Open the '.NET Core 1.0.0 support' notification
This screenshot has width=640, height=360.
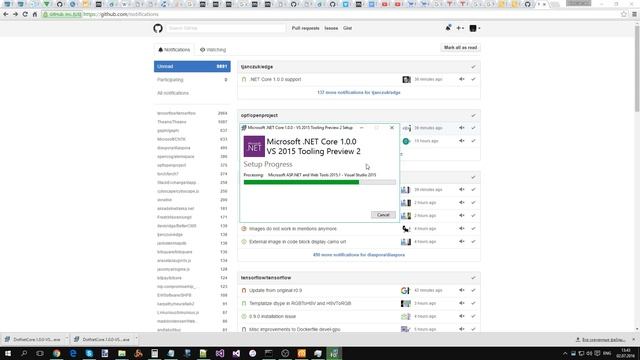click(x=276, y=79)
